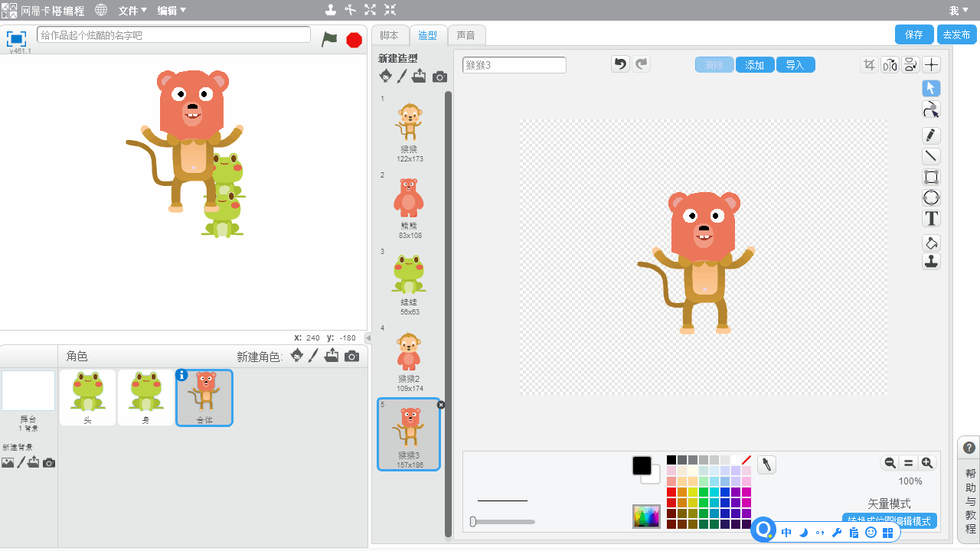Open the 编辑 dropdown menu
Screen dimensions: 980x551
tap(171, 10)
